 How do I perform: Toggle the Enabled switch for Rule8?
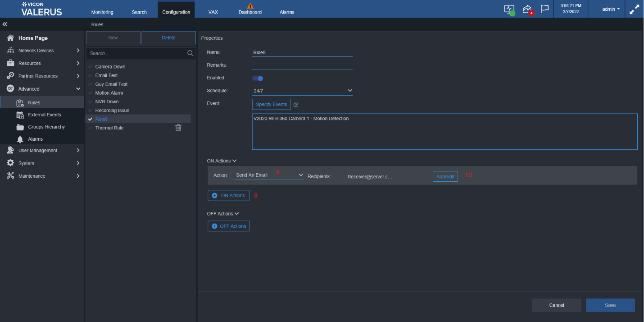[x=258, y=78]
